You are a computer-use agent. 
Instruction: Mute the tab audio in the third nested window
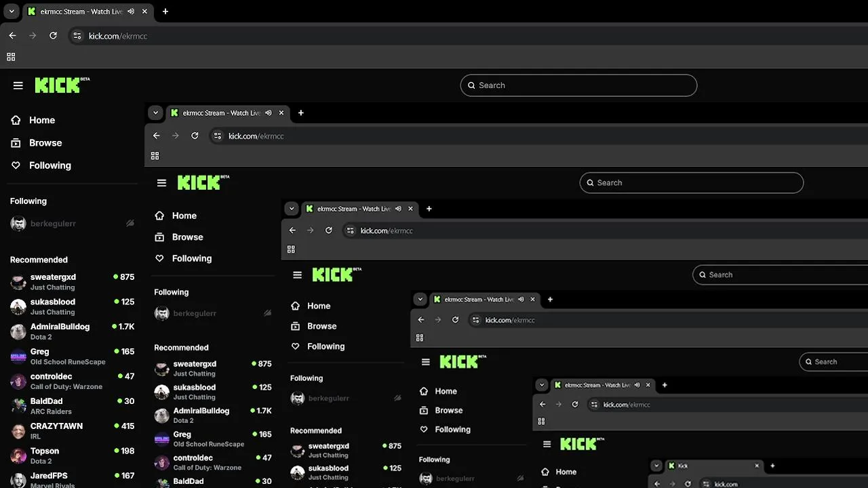[398, 209]
